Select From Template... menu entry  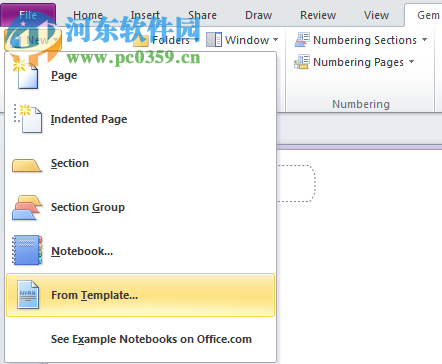140,295
